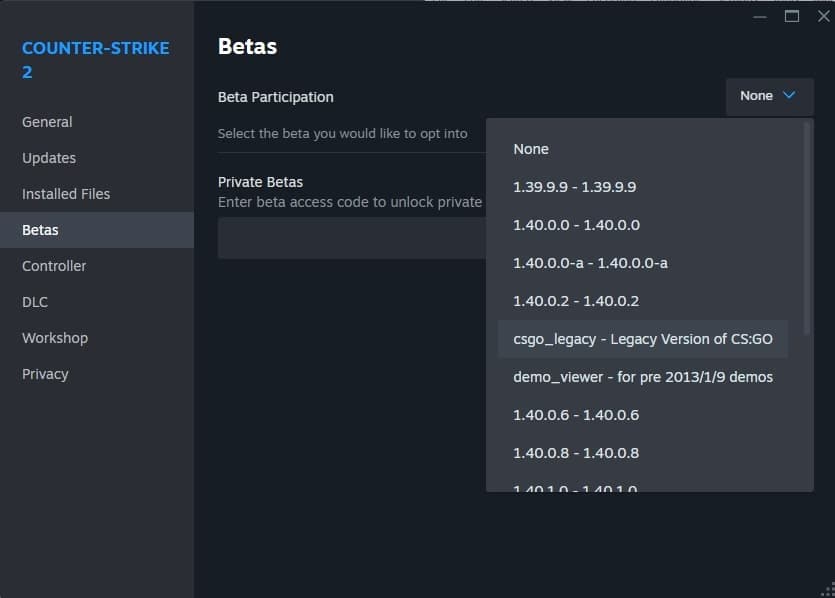Select None from the beta list

tap(531, 149)
